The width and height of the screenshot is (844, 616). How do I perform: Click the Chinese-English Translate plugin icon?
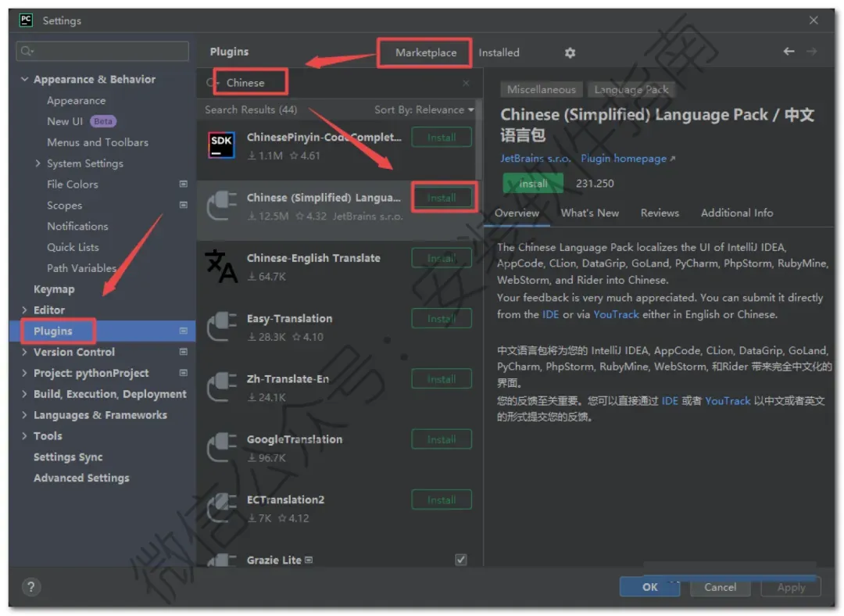point(221,266)
